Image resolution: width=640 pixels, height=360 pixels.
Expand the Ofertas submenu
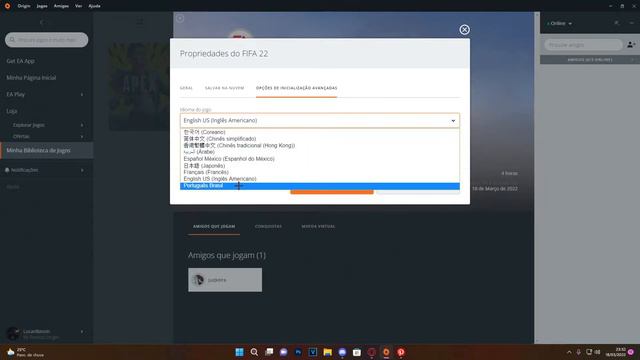tap(82, 136)
